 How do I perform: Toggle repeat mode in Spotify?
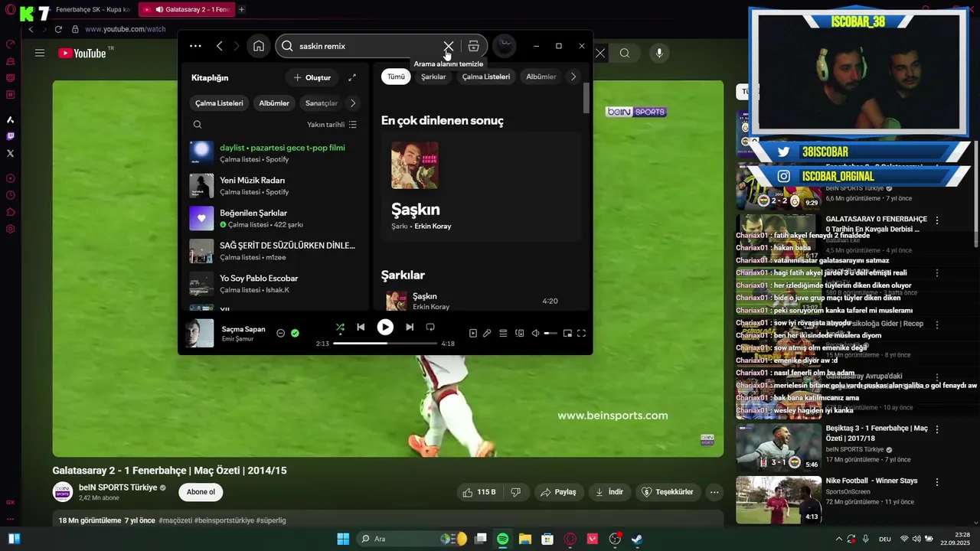430,327
